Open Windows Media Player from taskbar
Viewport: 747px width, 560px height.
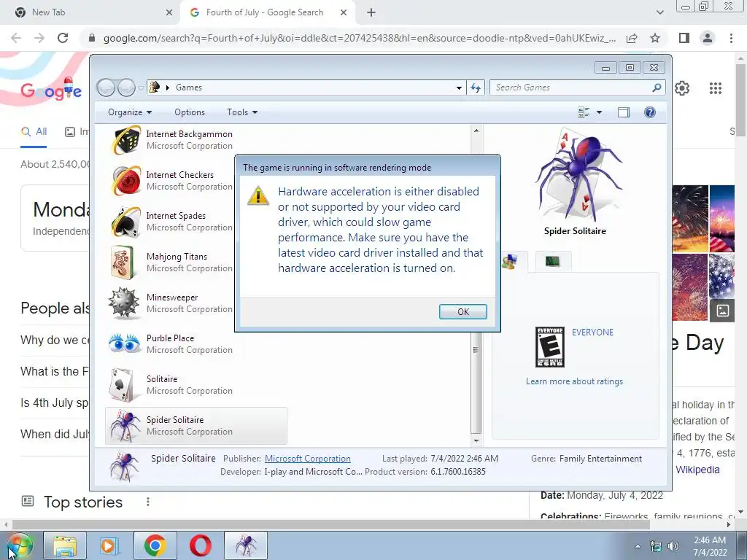tap(110, 545)
